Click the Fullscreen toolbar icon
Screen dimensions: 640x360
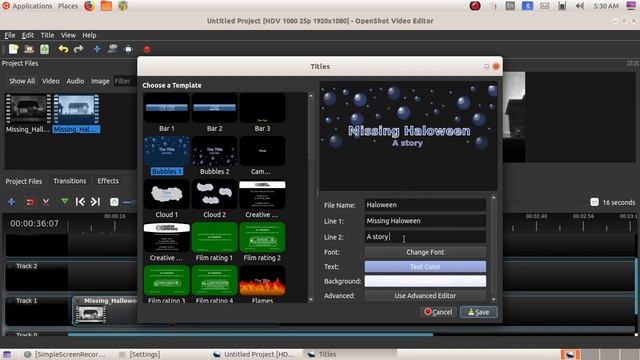129,49
